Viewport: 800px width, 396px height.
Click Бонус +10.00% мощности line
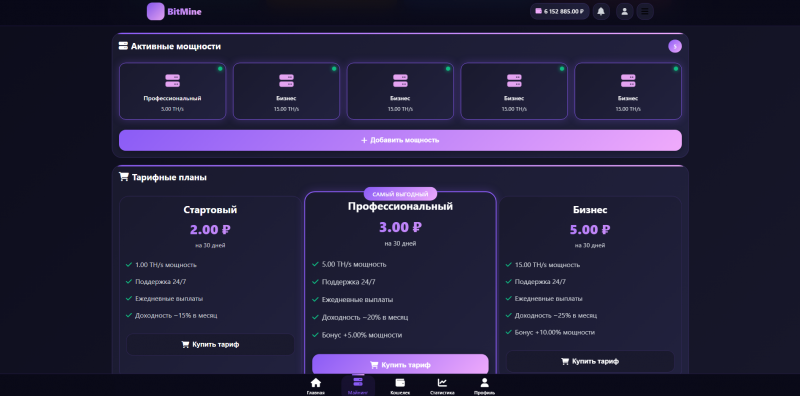(555, 332)
